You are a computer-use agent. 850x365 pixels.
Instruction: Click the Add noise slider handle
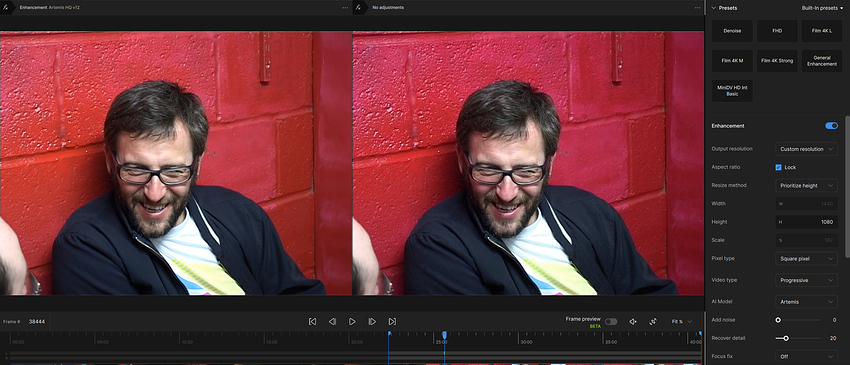click(x=778, y=320)
